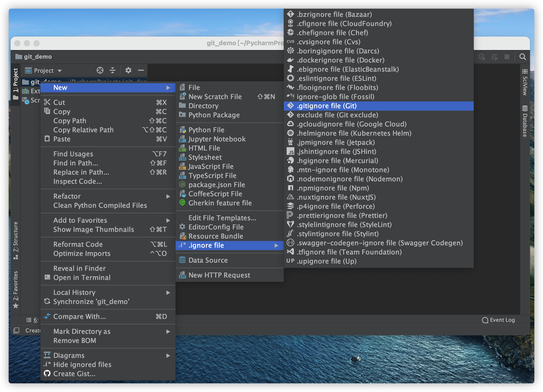Click the Fossil ignore-glob icon
This screenshot has height=392, width=543.
point(290,97)
